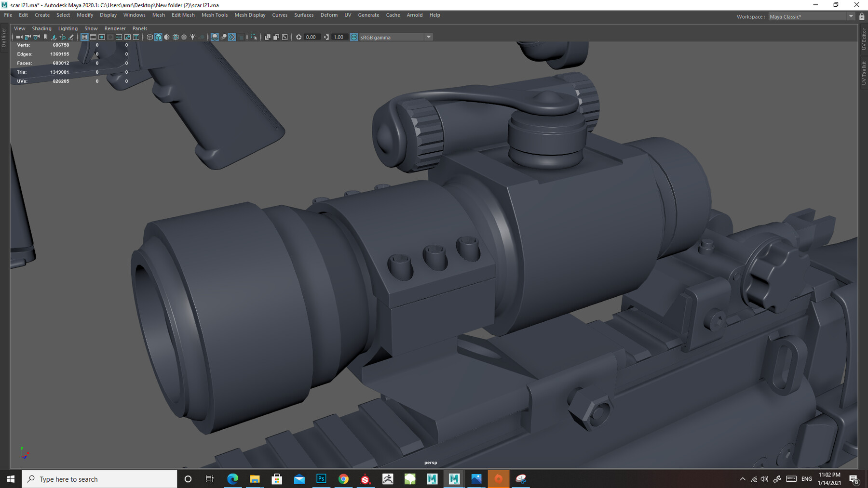Screen dimensions: 868x488
Task: Expand hidden icons in the system tray
Action: pyautogui.click(x=743, y=479)
